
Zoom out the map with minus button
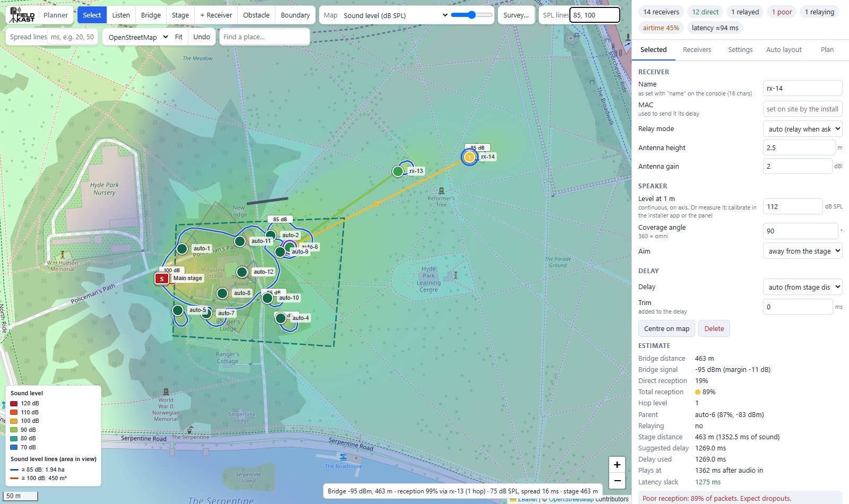click(617, 482)
